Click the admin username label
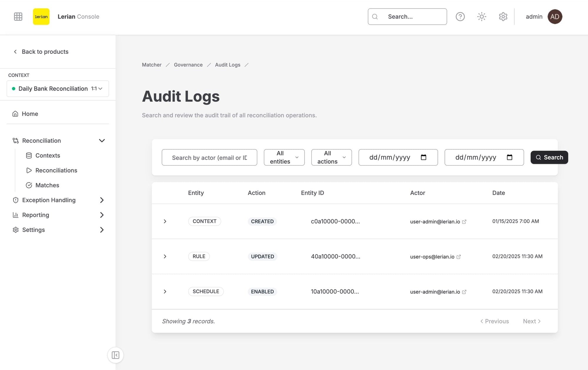The height and width of the screenshot is (370, 588). 534,17
